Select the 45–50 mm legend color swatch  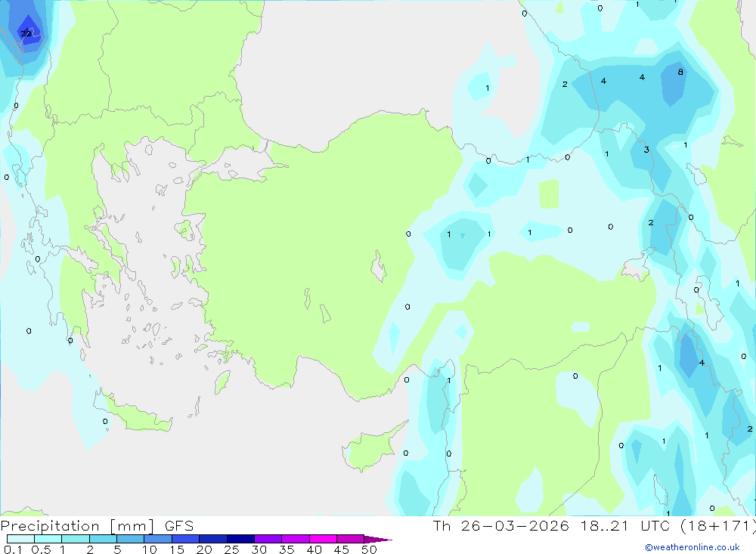tap(351, 539)
